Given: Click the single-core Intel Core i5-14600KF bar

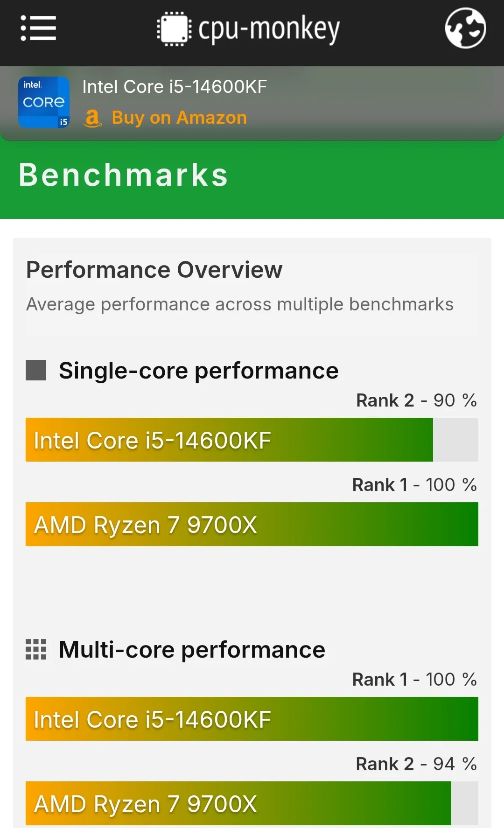Looking at the screenshot, I should point(229,440).
